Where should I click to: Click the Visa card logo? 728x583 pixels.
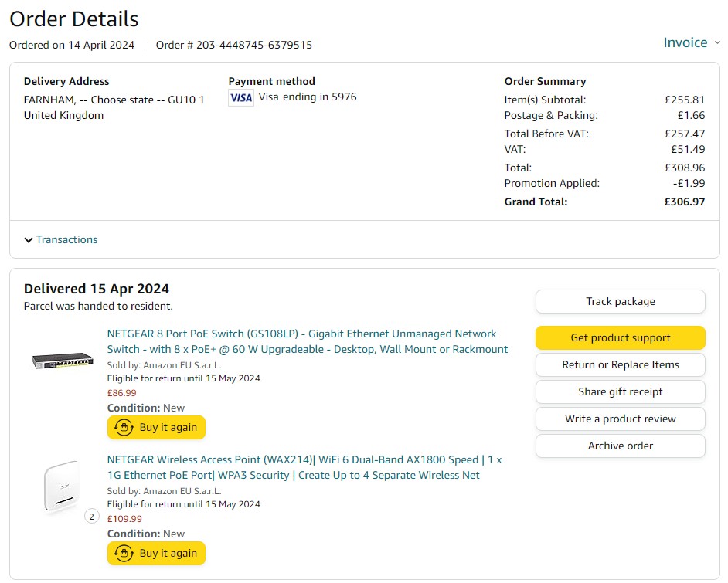click(241, 98)
